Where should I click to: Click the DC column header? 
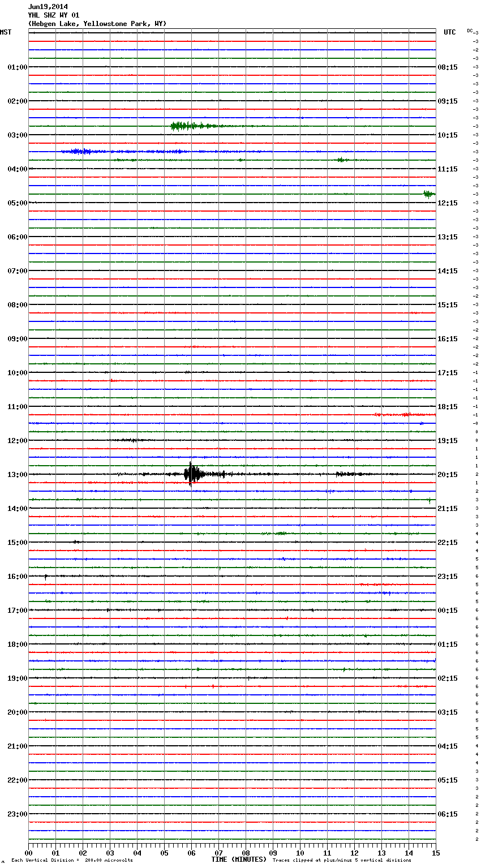[x=470, y=31]
